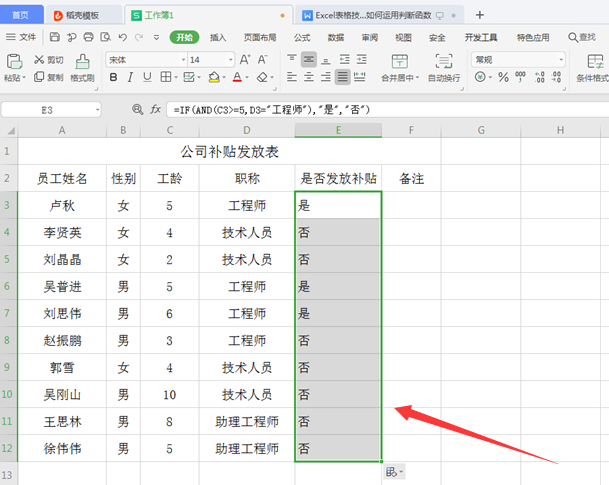Align text to top icon
The width and height of the screenshot is (609, 485).
[292, 59]
